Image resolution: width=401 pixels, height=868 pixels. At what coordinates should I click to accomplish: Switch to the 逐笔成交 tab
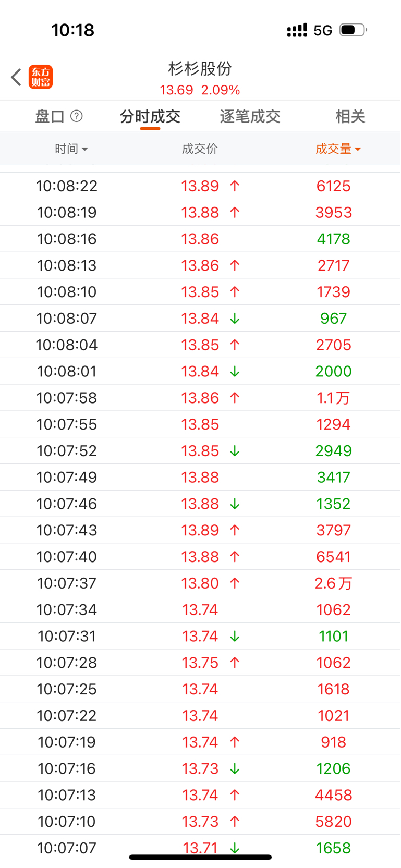(250, 116)
